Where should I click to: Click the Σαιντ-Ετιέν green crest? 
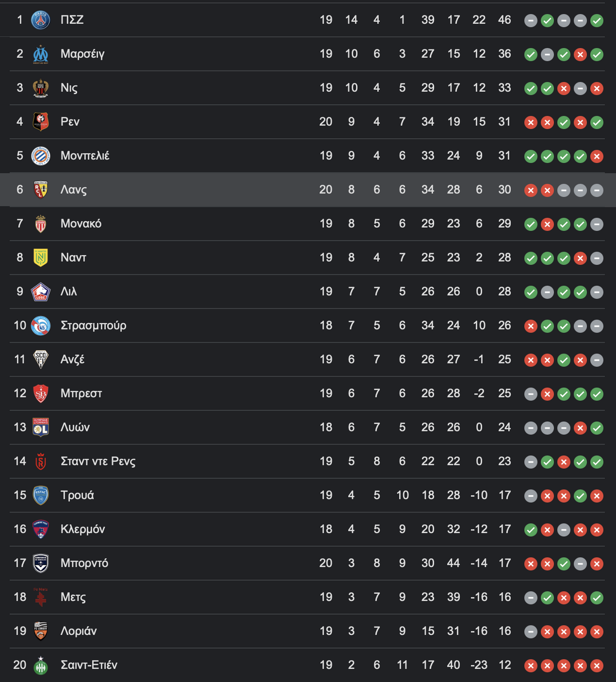[x=41, y=665]
